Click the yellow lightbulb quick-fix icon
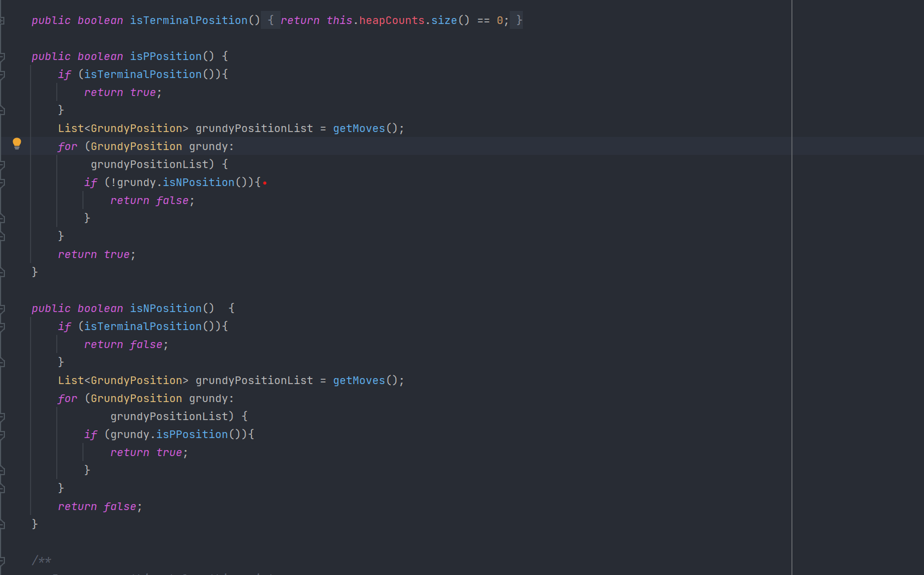The height and width of the screenshot is (575, 924). coord(17,143)
